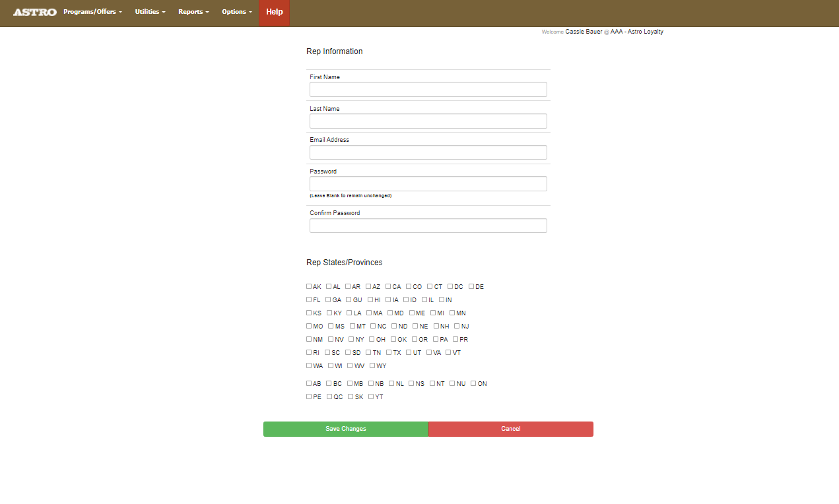Viewport: 839px width, 504px height.
Task: Tick the TN state checkbox
Action: coord(368,352)
